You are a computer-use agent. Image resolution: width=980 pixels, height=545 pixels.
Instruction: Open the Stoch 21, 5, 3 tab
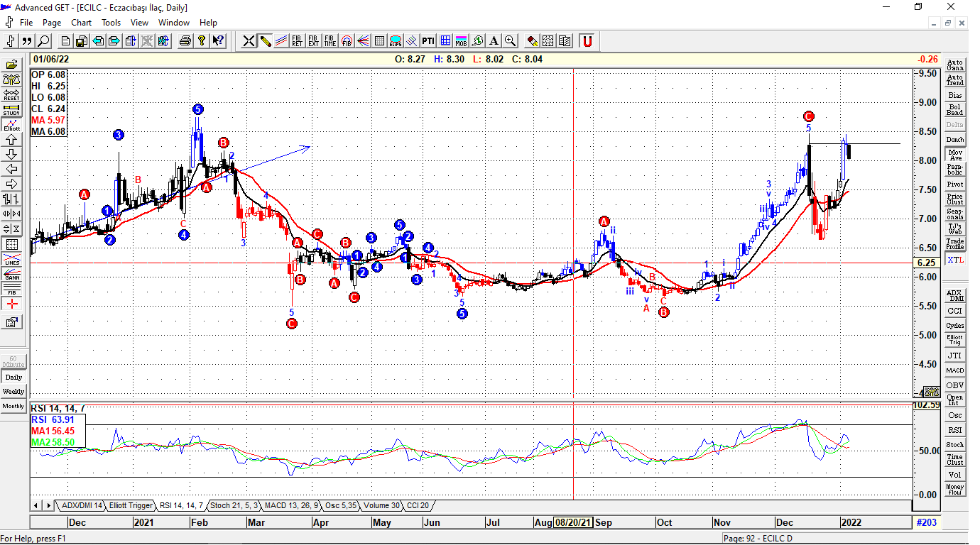(234, 506)
